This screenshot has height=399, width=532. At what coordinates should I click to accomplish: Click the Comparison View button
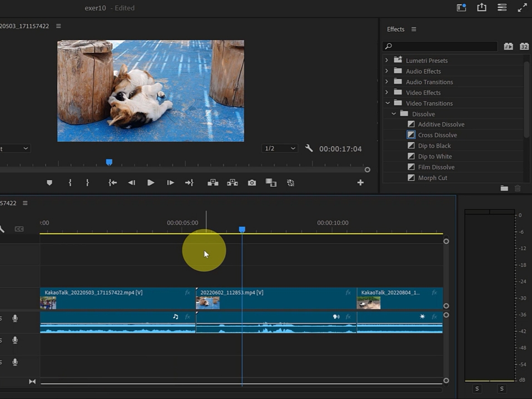coord(271,183)
